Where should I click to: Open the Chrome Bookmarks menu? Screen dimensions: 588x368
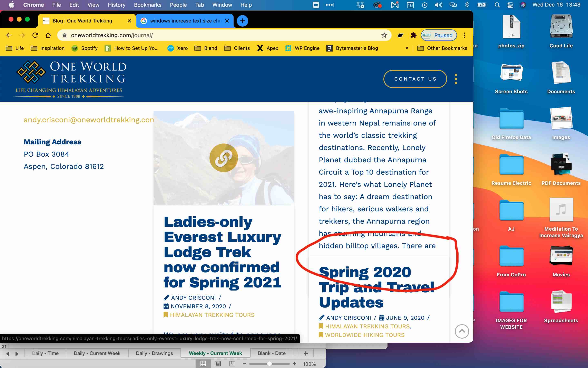(x=148, y=5)
